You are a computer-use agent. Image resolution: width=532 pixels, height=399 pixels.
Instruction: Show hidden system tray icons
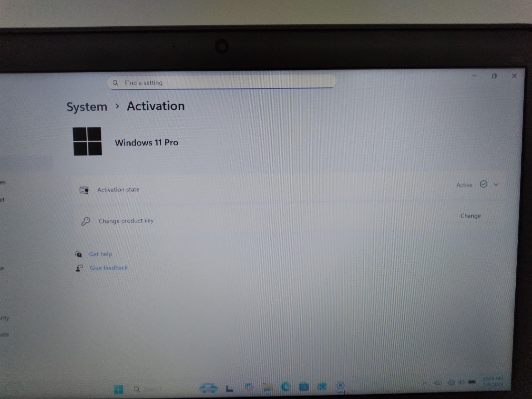click(425, 383)
